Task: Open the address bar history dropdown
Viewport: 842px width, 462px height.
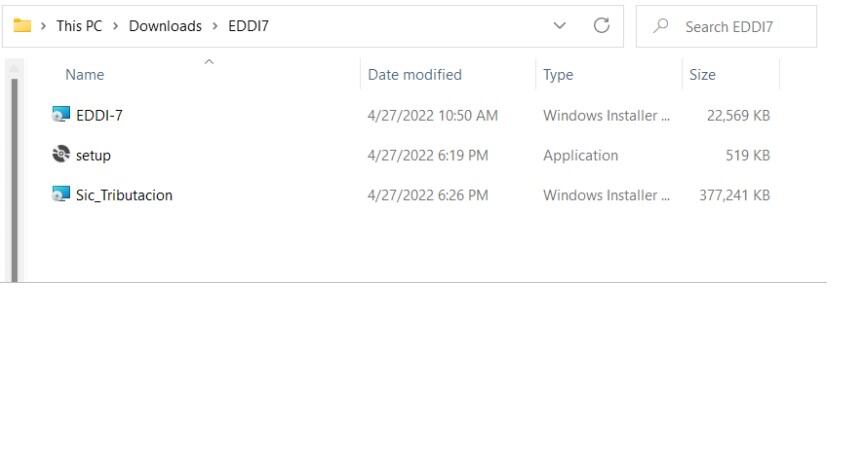Action: tap(561, 26)
